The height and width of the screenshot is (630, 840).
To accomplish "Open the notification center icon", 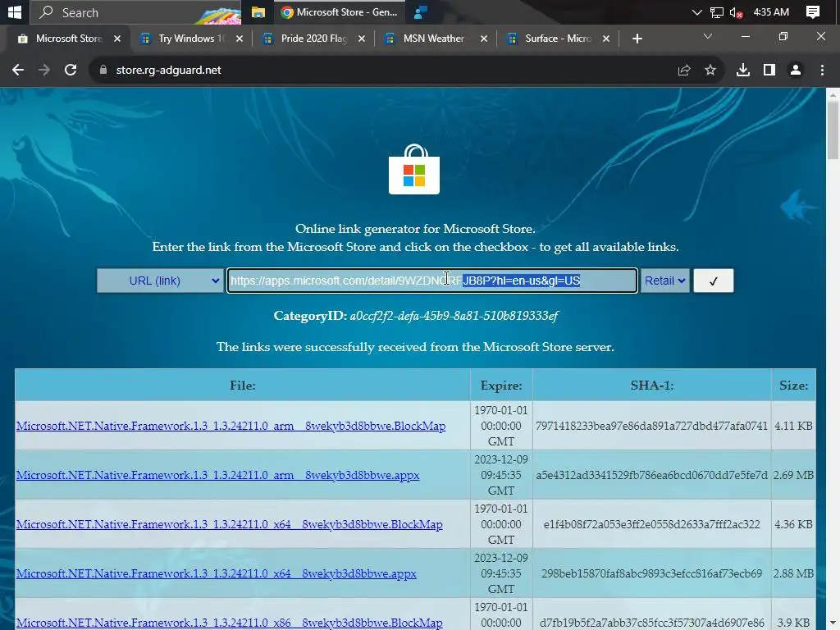I will (x=813, y=11).
